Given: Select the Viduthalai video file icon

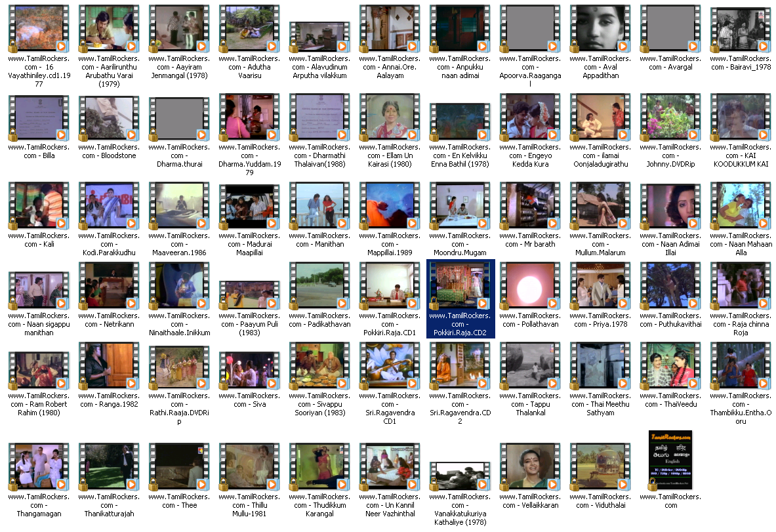Looking at the screenshot, I should 600,467.
